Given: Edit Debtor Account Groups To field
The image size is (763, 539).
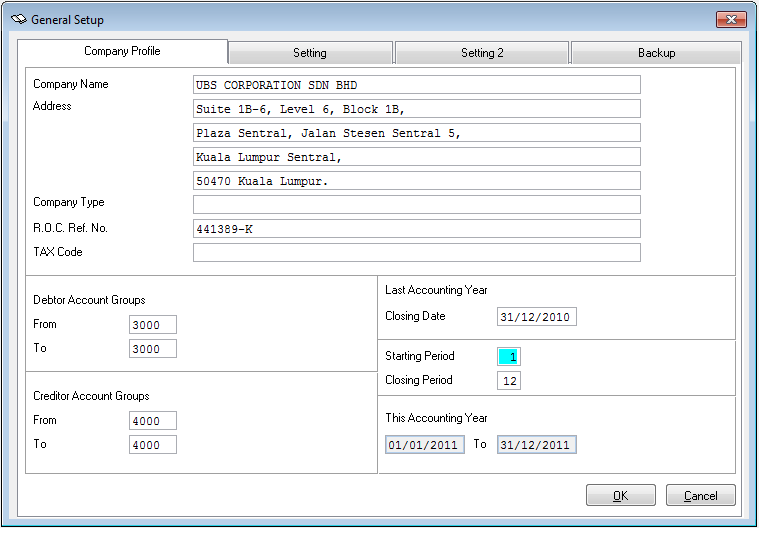Looking at the screenshot, I should [x=153, y=348].
